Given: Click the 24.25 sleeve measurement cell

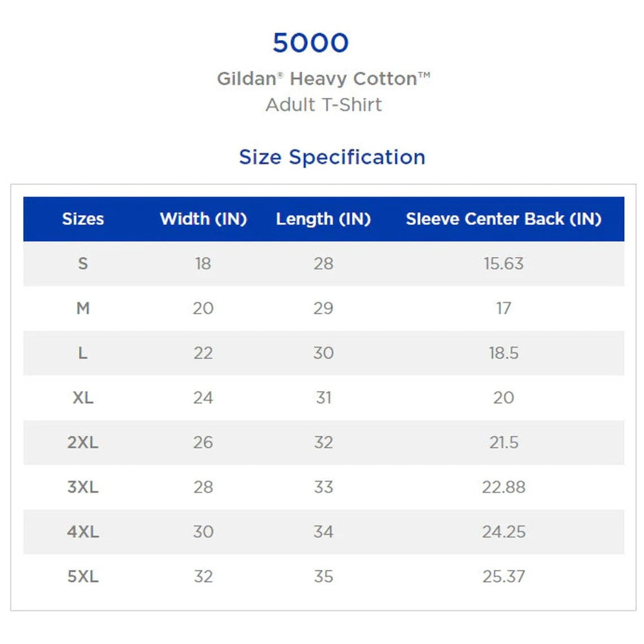Looking at the screenshot, I should coord(504,532).
